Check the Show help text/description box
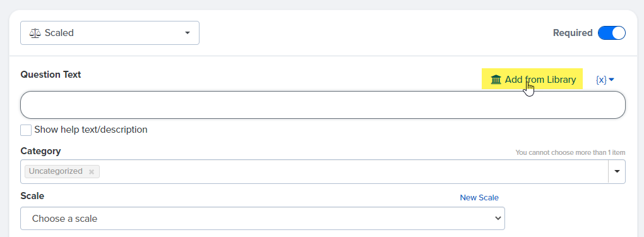 pyautogui.click(x=26, y=130)
